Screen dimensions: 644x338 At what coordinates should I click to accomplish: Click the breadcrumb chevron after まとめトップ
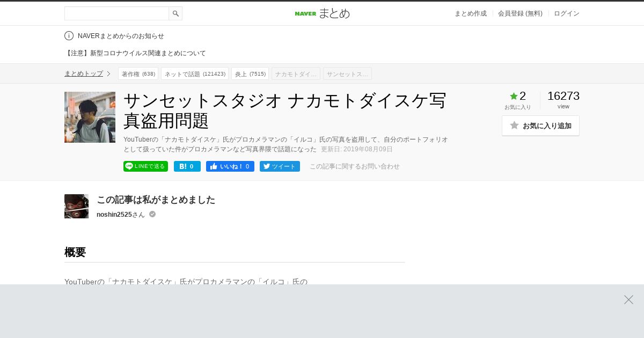click(108, 74)
